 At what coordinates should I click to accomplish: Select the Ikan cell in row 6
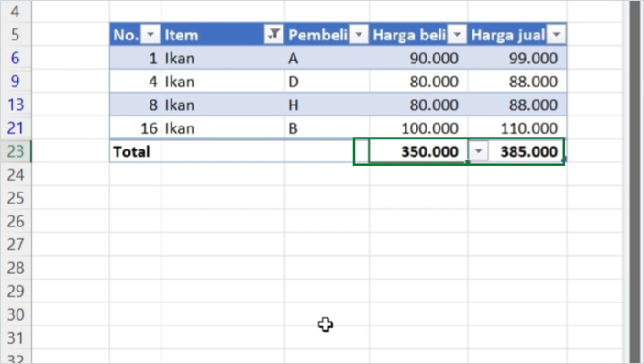point(223,59)
